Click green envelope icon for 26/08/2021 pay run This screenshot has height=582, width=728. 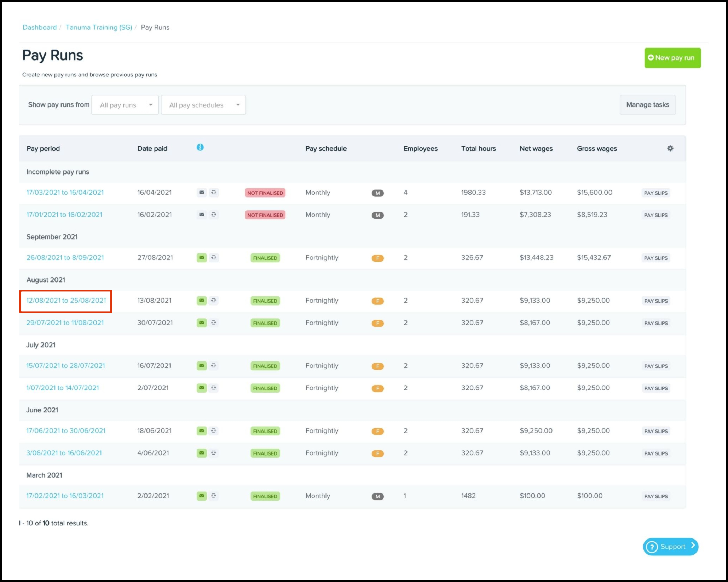click(x=202, y=258)
